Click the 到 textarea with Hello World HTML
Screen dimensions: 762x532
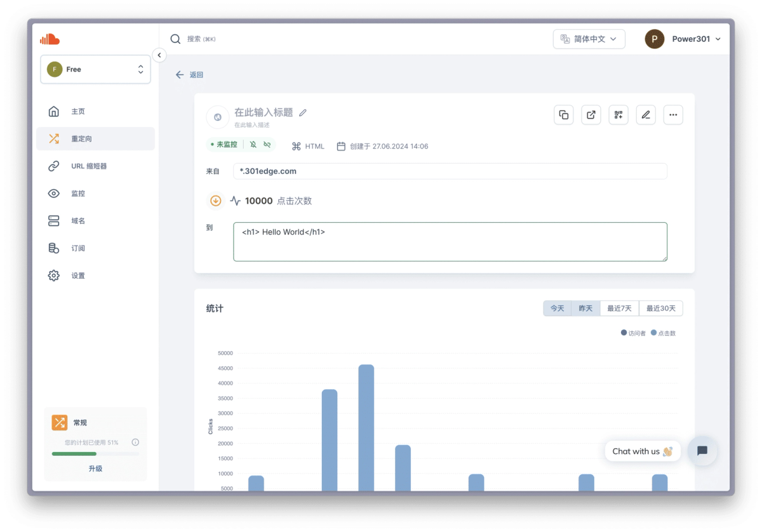pos(450,242)
